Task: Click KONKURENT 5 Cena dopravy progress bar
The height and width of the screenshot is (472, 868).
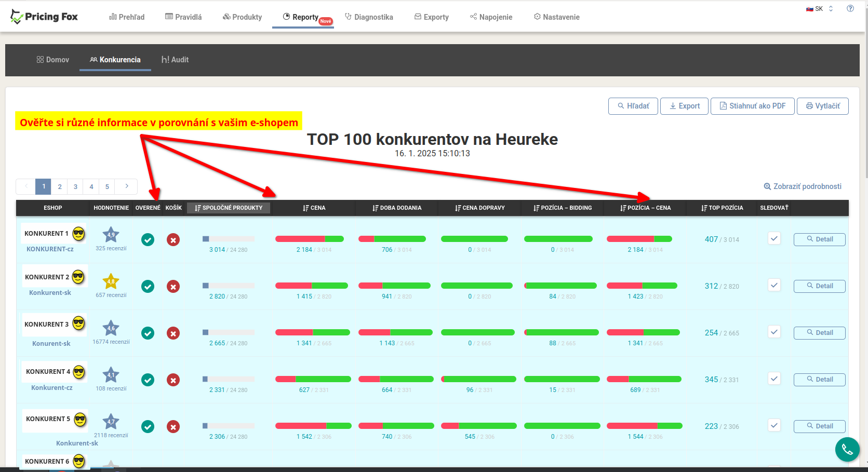Action: (x=479, y=426)
